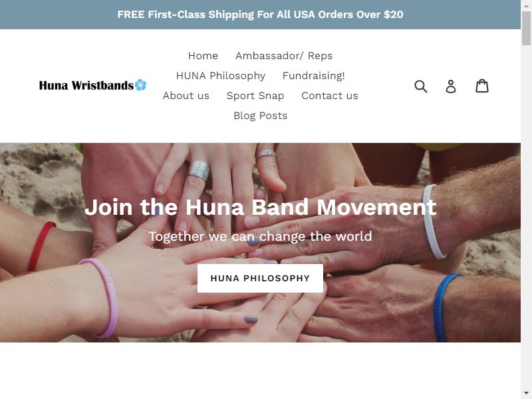Click the scrollbar up arrow
Screen dimensions: 532x399
tap(526, 6)
